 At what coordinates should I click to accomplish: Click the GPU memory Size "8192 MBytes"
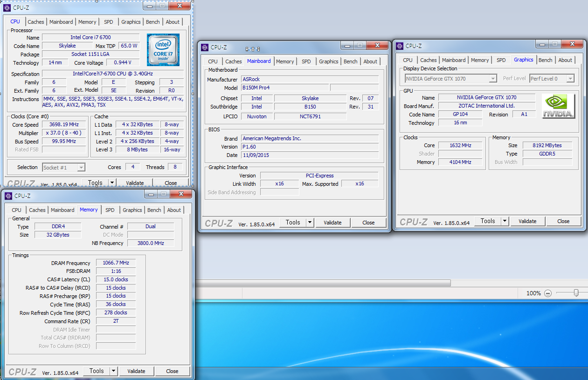(x=547, y=145)
